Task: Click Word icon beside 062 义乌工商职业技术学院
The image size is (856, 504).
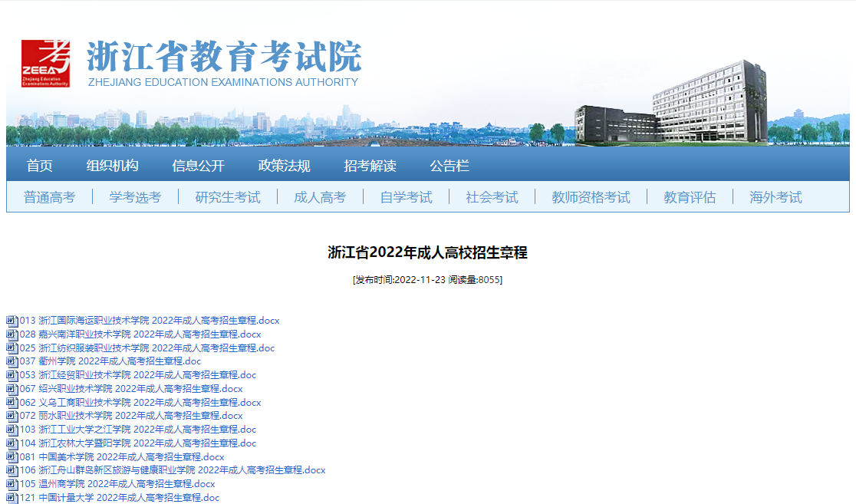Action: (12, 403)
